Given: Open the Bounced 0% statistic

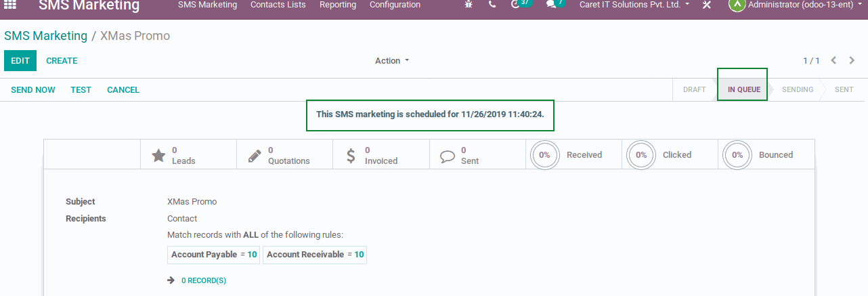Looking at the screenshot, I should pyautogui.click(x=766, y=154).
